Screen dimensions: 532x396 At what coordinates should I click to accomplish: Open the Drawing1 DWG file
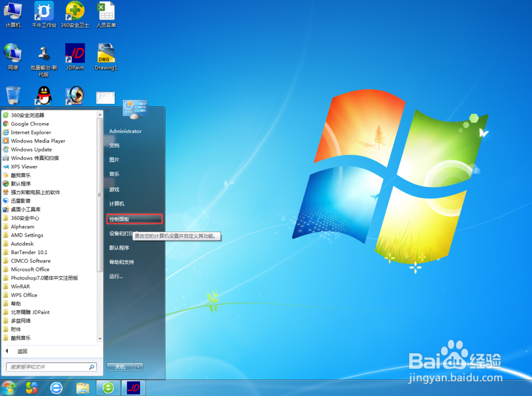[x=106, y=57]
